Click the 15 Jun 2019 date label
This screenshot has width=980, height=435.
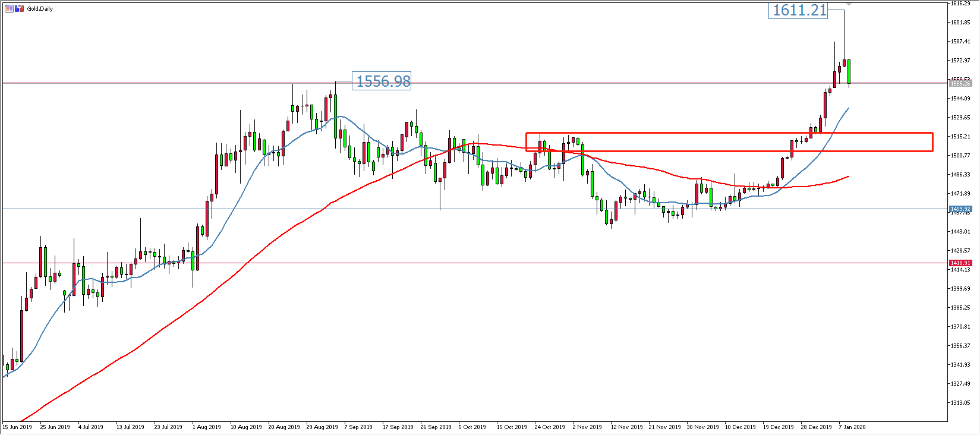pyautogui.click(x=17, y=427)
